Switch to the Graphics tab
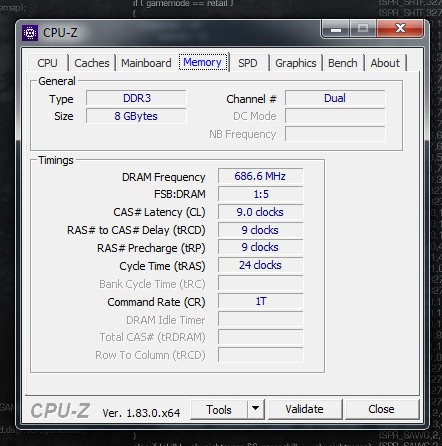442x446 pixels. coord(296,63)
